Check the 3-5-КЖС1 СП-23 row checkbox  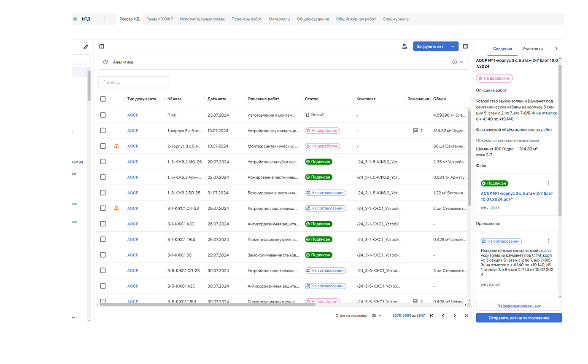[103, 270]
